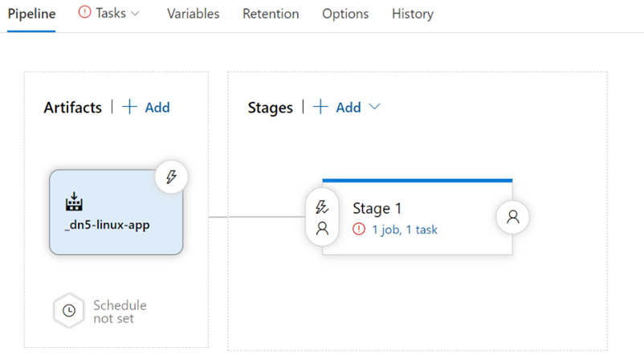Add a new artifact

click(145, 108)
